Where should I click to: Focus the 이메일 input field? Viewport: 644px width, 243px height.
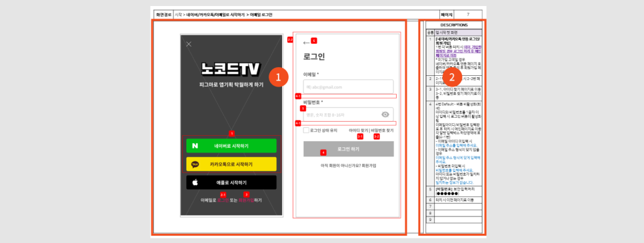tap(348, 87)
